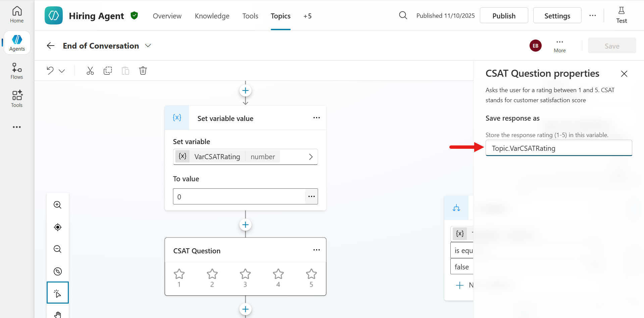Switch to the Knowledge tab

pos(212,16)
